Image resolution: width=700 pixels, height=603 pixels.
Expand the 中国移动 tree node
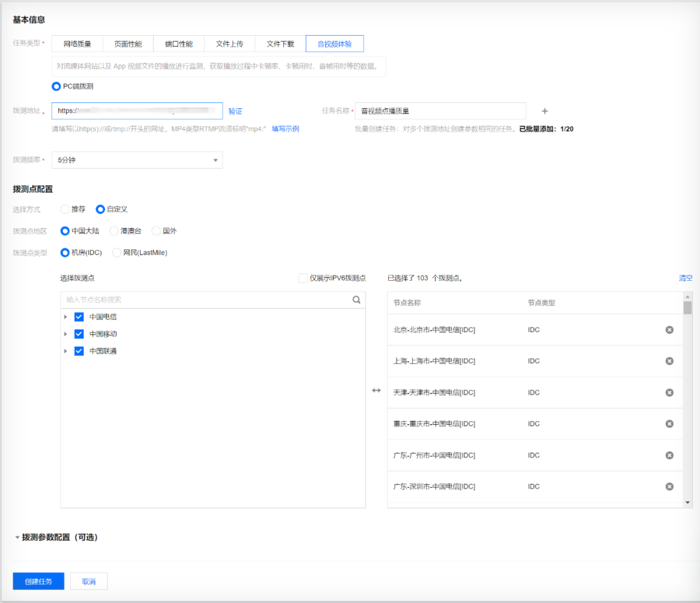(65, 334)
